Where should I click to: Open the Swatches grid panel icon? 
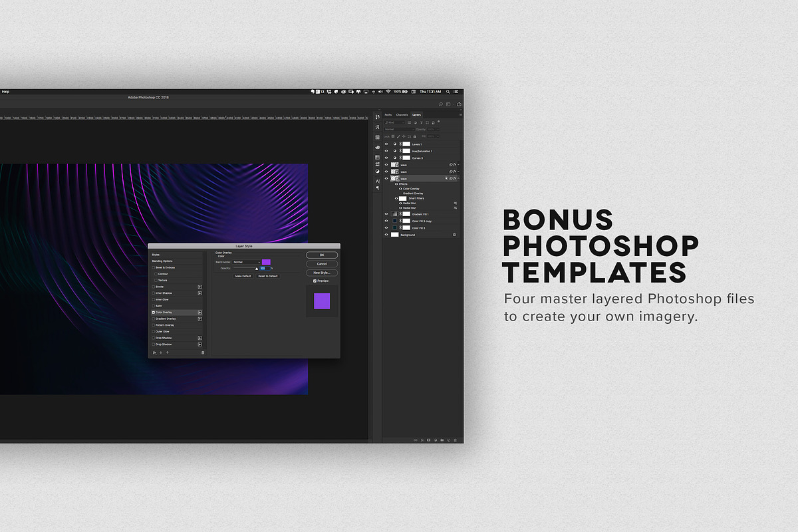point(378,158)
